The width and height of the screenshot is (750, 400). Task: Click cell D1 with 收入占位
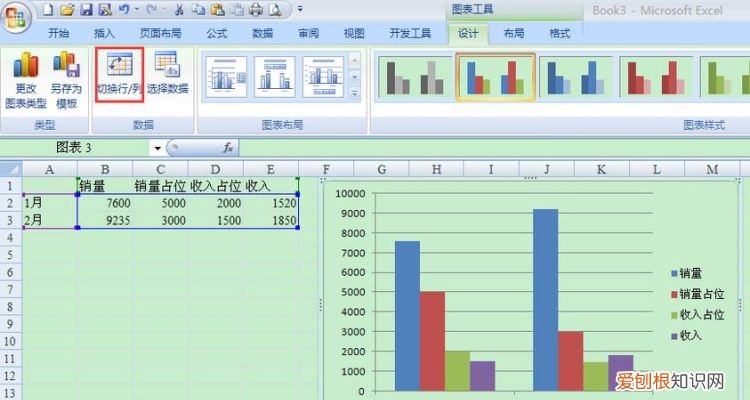pos(216,186)
